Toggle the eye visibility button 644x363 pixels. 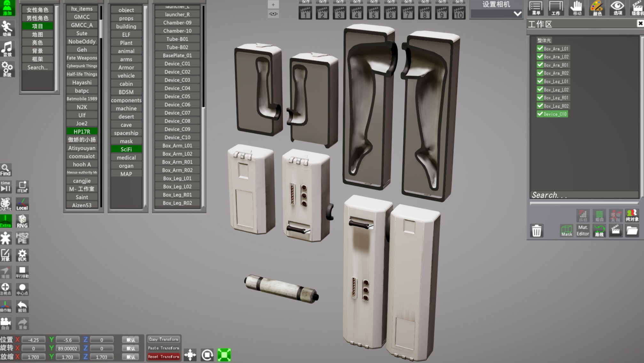(273, 14)
